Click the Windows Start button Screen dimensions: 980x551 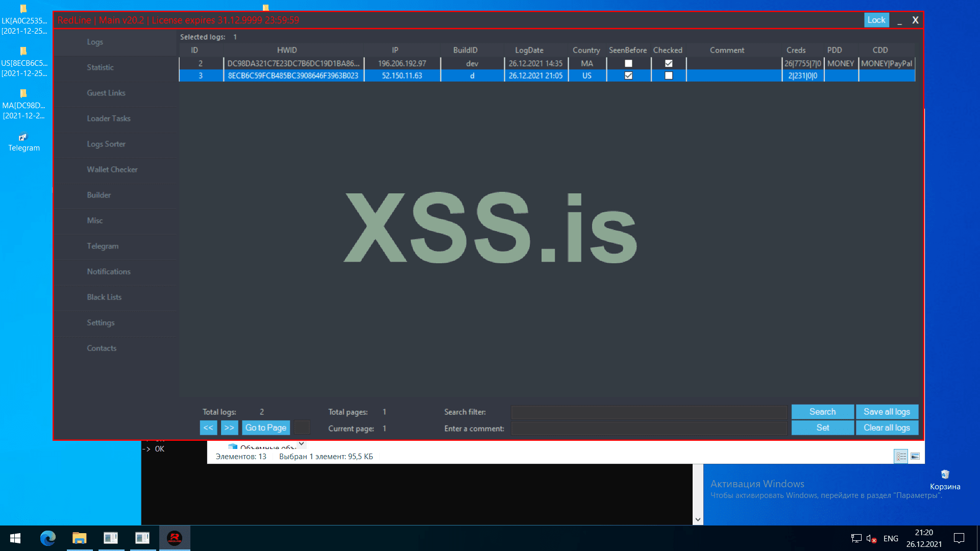pyautogui.click(x=15, y=538)
